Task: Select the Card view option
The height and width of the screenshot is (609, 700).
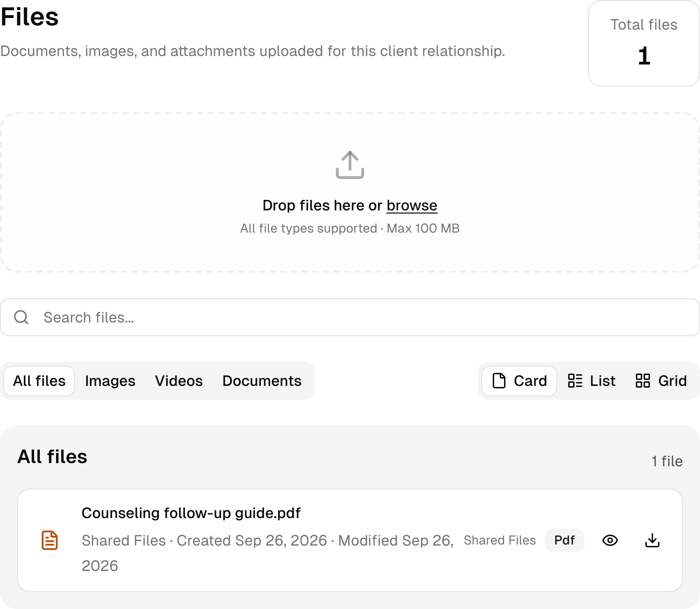Action: point(519,381)
